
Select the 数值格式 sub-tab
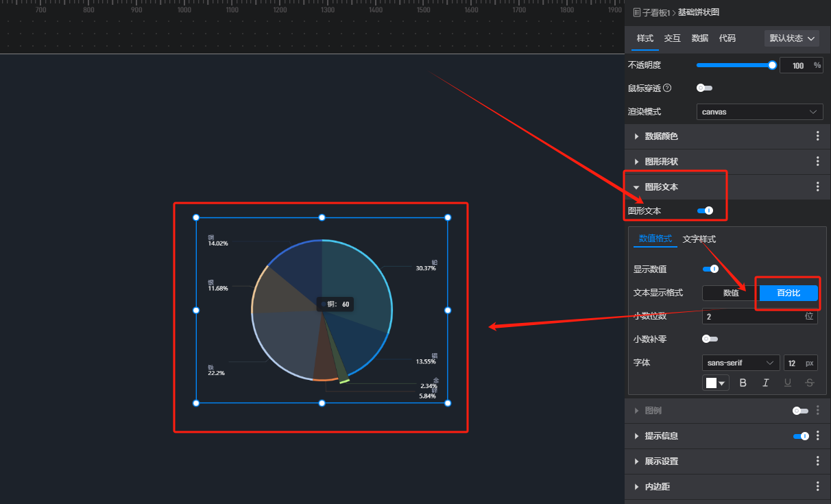655,239
